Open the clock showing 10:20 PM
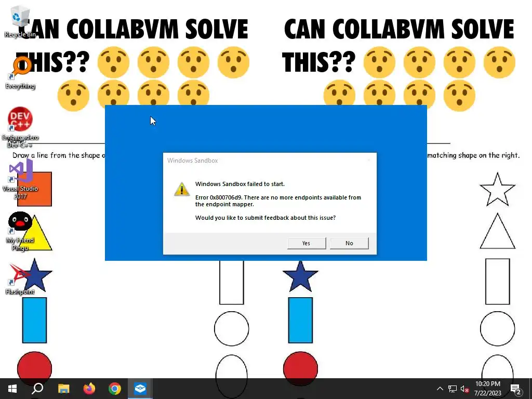 click(x=487, y=389)
